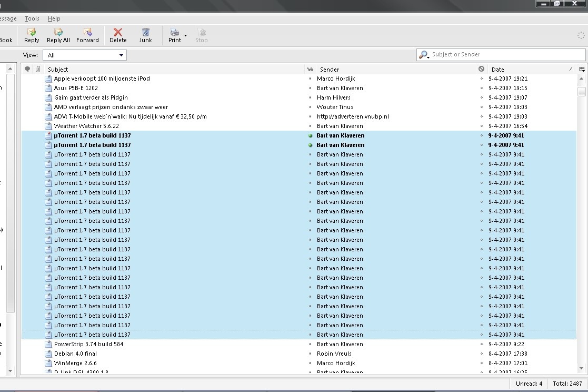Image resolution: width=588 pixels, height=392 pixels.
Task: Click the Reply All toolbar icon
Action: coord(58,35)
